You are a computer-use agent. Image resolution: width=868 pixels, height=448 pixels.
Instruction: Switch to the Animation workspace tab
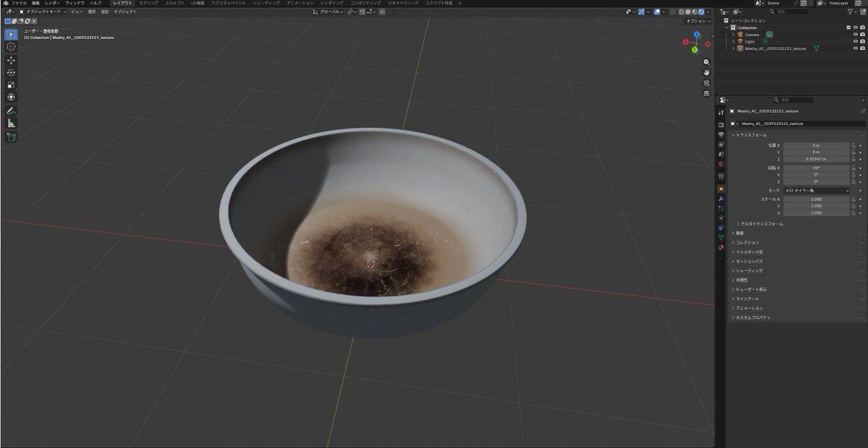click(x=300, y=3)
